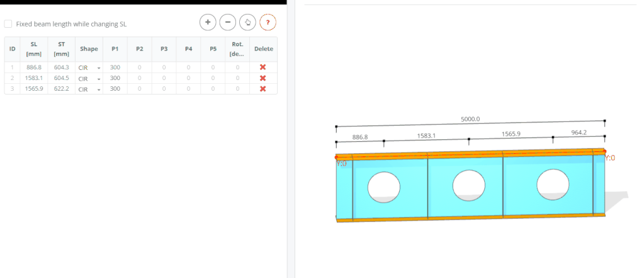Open Shape dropdown for row 1
644x278 pixels.
tap(89, 67)
